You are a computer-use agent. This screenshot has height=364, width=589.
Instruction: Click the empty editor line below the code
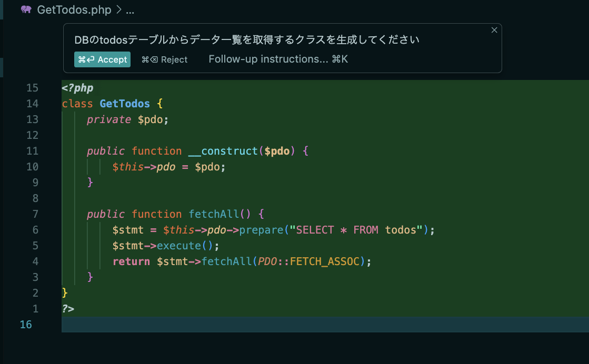[x=211, y=325]
